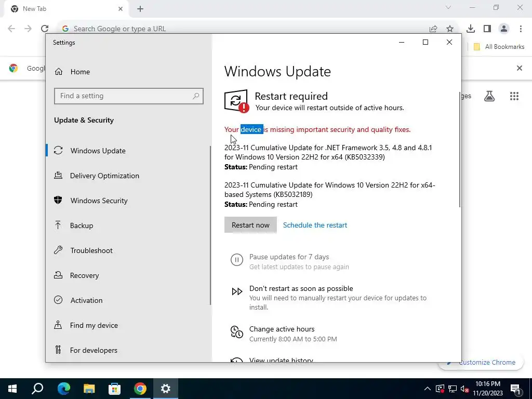
Task: Click the Windows Update page title
Action: tap(277, 72)
